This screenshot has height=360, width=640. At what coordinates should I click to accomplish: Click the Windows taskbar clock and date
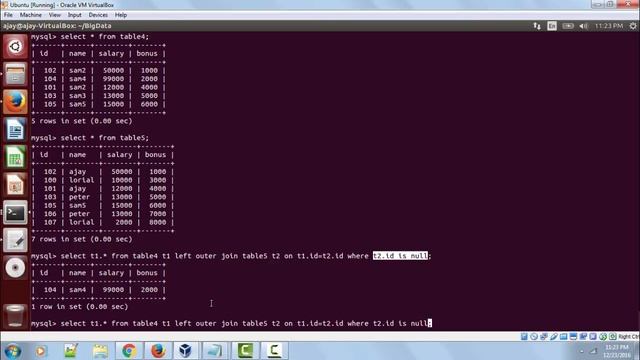click(x=616, y=351)
